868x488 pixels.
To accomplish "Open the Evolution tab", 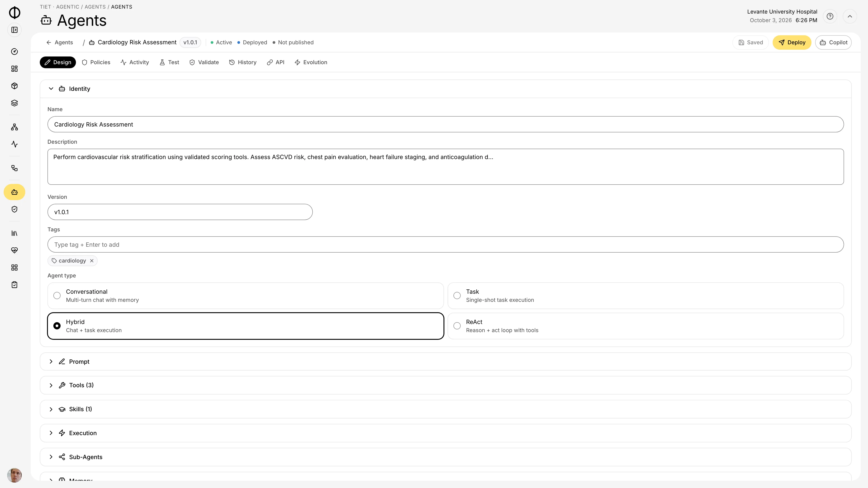I will point(311,62).
